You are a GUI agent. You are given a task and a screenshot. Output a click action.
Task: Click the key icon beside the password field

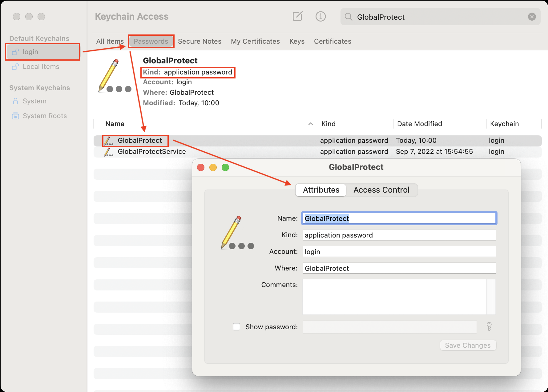(489, 326)
